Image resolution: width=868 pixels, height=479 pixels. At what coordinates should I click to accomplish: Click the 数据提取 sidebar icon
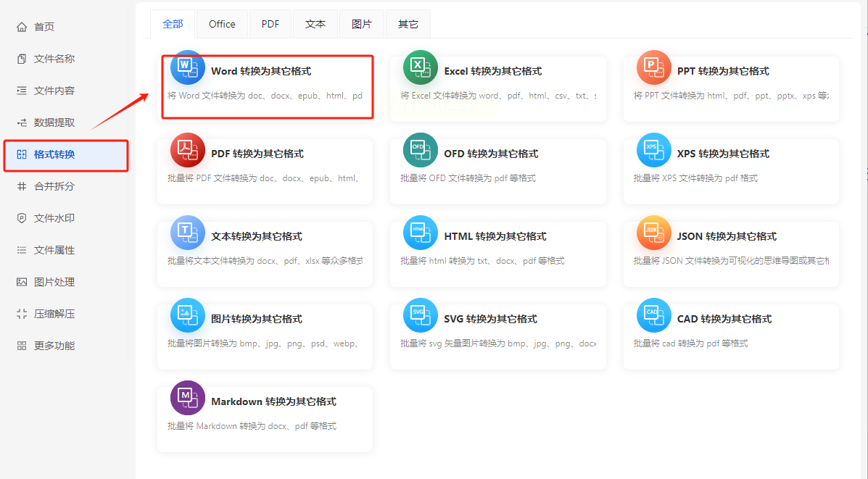pyautogui.click(x=22, y=122)
